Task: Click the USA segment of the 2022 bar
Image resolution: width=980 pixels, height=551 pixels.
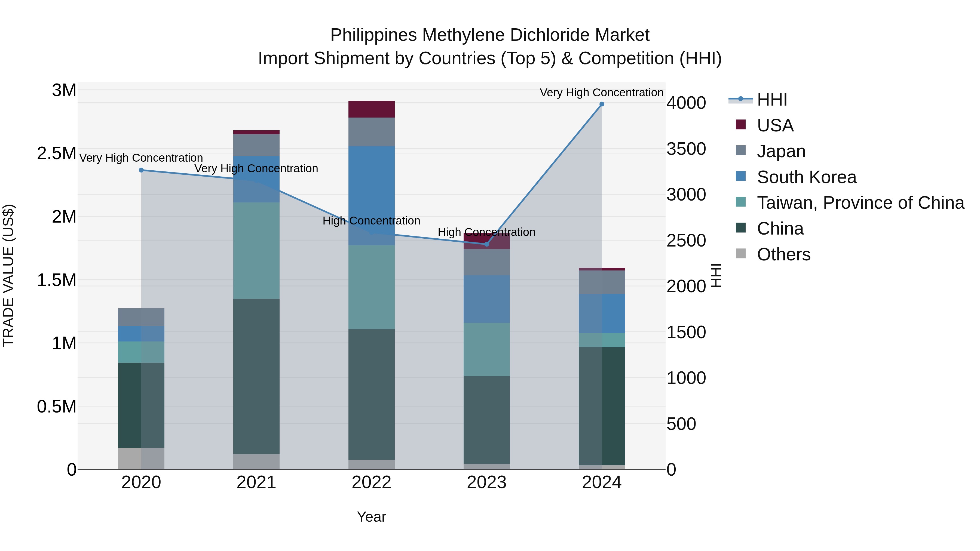Action: tap(372, 109)
